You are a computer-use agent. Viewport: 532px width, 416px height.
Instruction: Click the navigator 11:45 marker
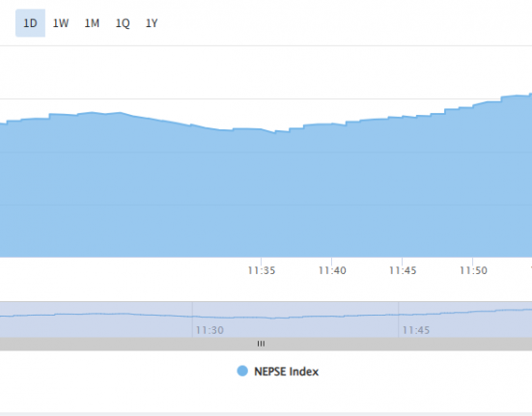(x=416, y=330)
